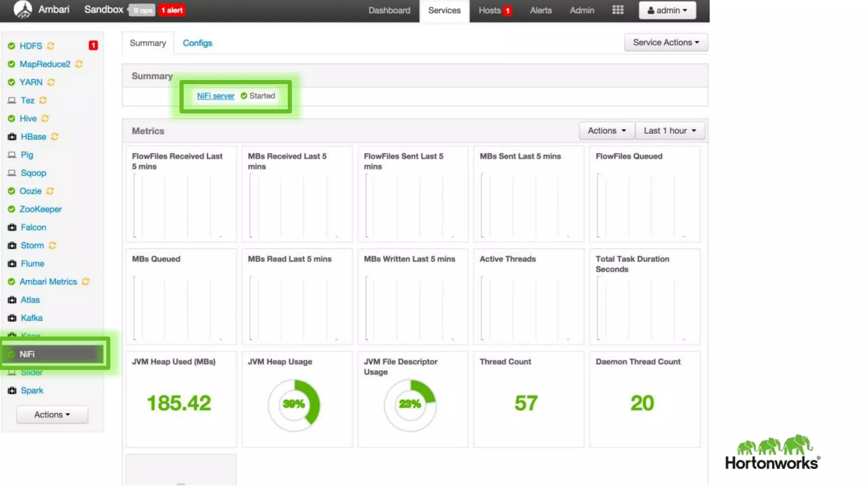
Task: Click the Falcon maintenance mode icon
Action: [12, 227]
